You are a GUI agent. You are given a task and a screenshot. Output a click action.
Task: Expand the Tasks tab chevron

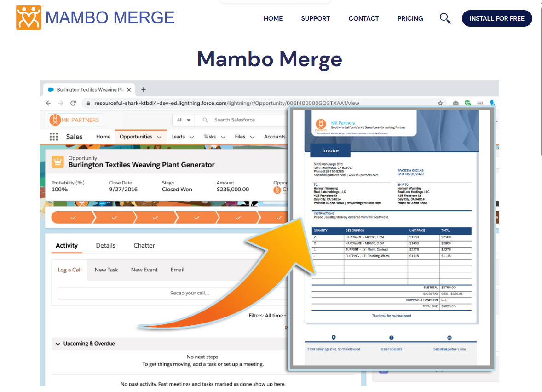pyautogui.click(x=223, y=137)
